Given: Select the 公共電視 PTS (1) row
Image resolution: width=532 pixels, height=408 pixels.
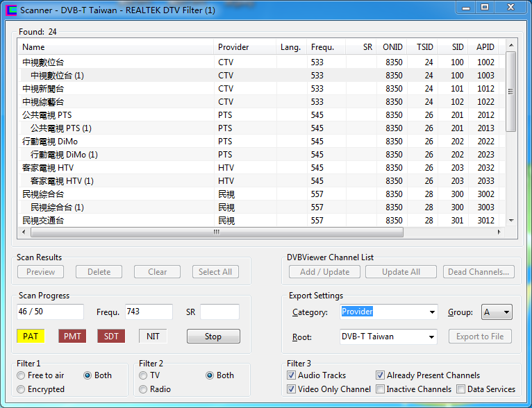Looking at the screenshot, I should pos(261,128).
